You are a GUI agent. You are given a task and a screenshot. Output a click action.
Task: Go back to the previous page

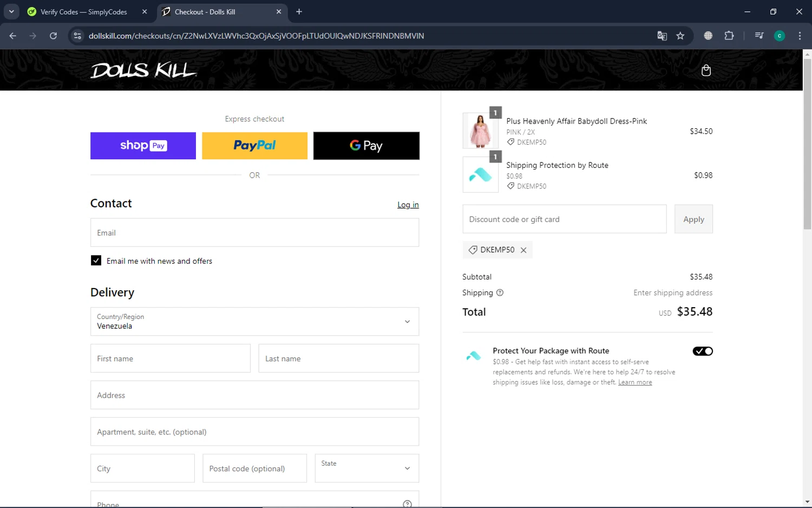[13, 36]
